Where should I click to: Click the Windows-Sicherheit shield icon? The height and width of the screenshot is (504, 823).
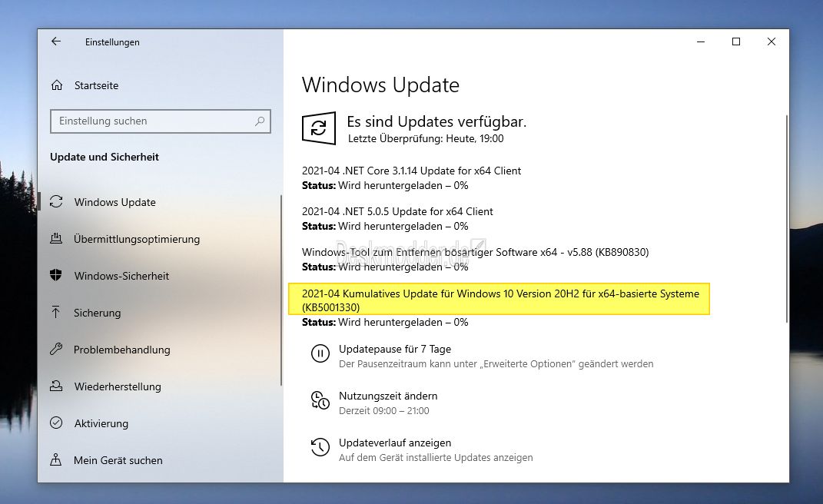55,275
